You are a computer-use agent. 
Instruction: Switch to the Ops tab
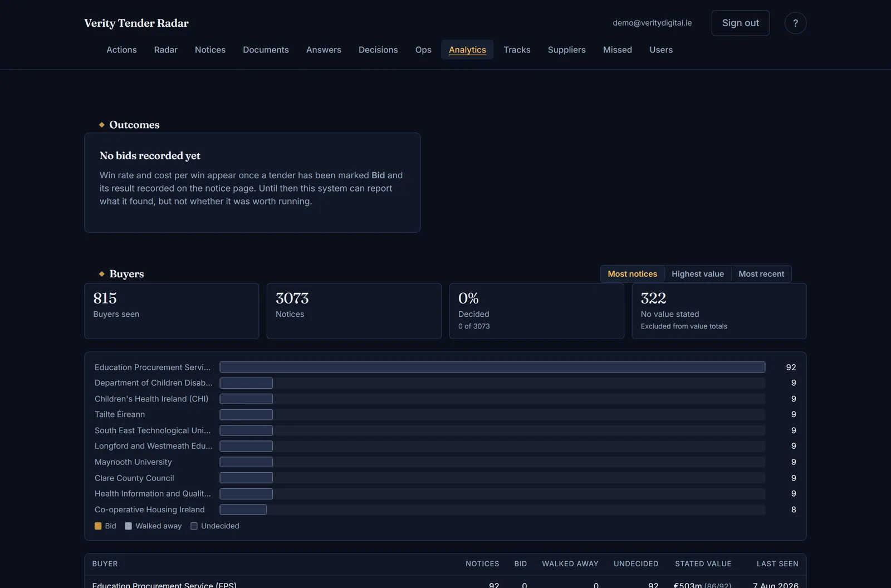point(423,50)
